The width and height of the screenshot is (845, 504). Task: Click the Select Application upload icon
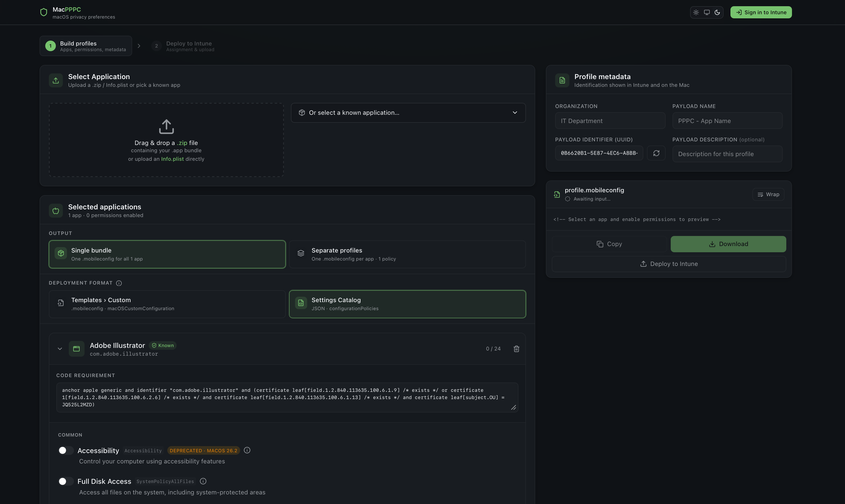coord(56,80)
